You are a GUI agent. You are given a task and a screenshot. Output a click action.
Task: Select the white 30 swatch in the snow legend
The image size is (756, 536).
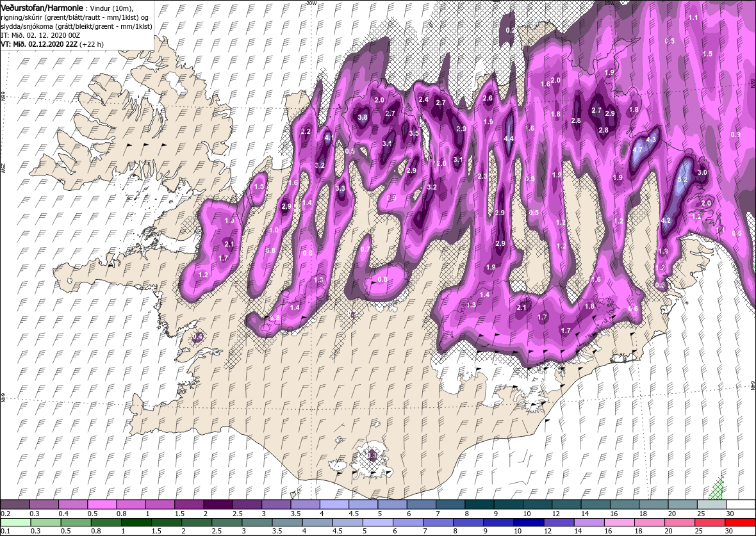click(x=741, y=505)
